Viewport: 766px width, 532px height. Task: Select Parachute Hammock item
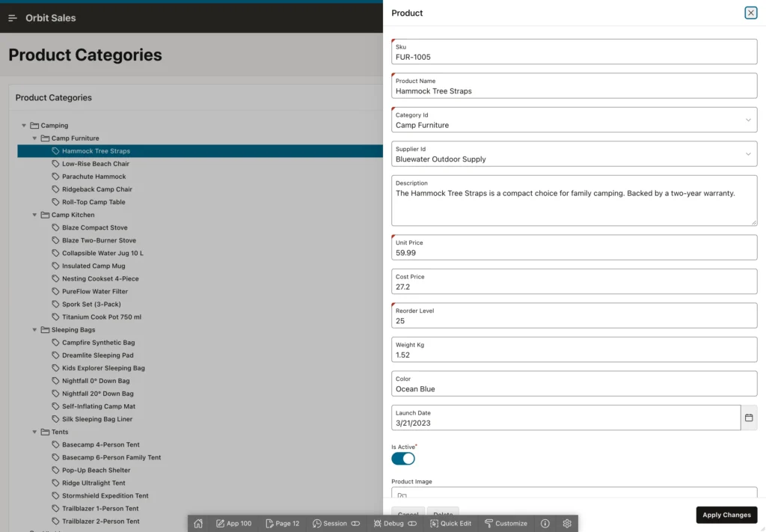[x=94, y=177]
